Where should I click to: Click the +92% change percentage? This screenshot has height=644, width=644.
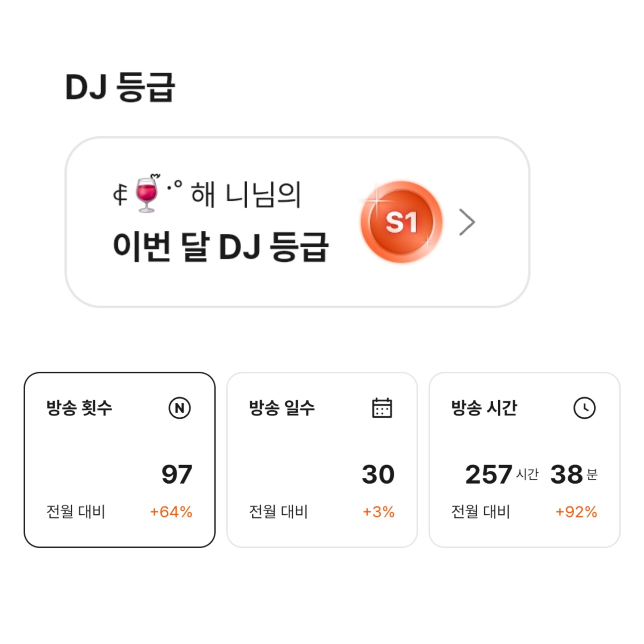pos(576,512)
